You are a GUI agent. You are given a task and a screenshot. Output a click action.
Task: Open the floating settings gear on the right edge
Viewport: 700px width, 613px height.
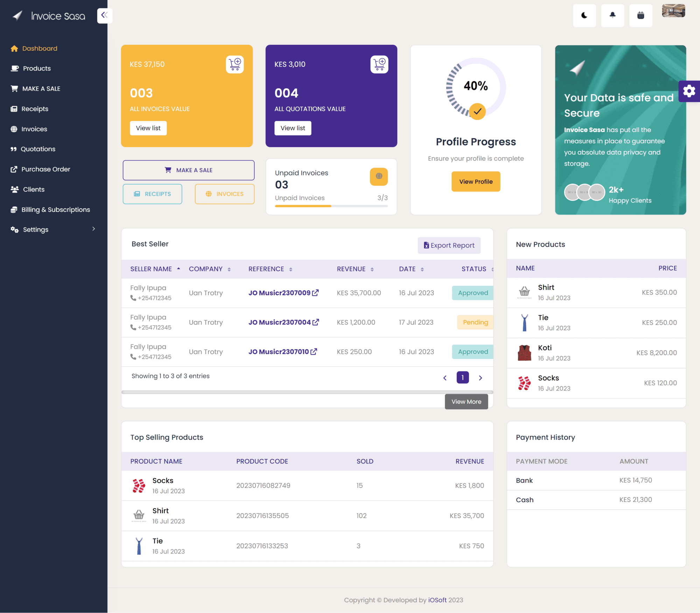tap(689, 91)
